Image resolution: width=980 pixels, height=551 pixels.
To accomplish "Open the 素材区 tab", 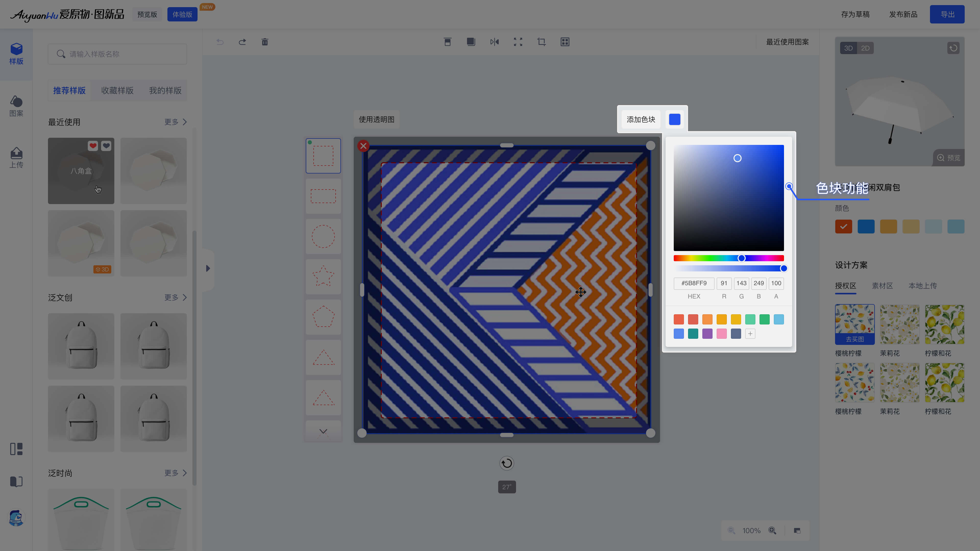I will point(882,286).
